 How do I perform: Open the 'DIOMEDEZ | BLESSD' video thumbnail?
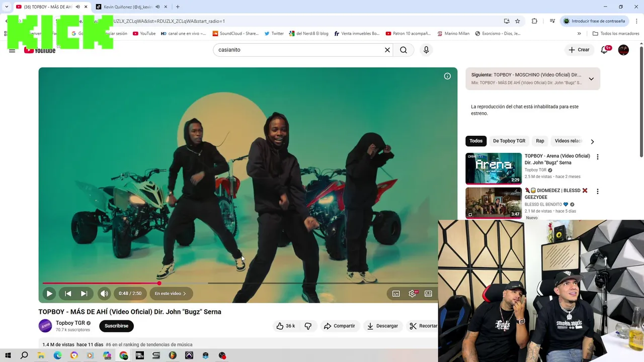(x=494, y=203)
